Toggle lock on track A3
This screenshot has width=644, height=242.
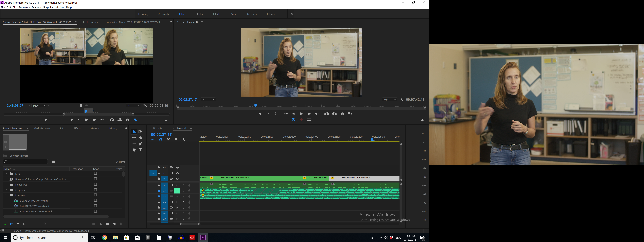tap(159, 196)
